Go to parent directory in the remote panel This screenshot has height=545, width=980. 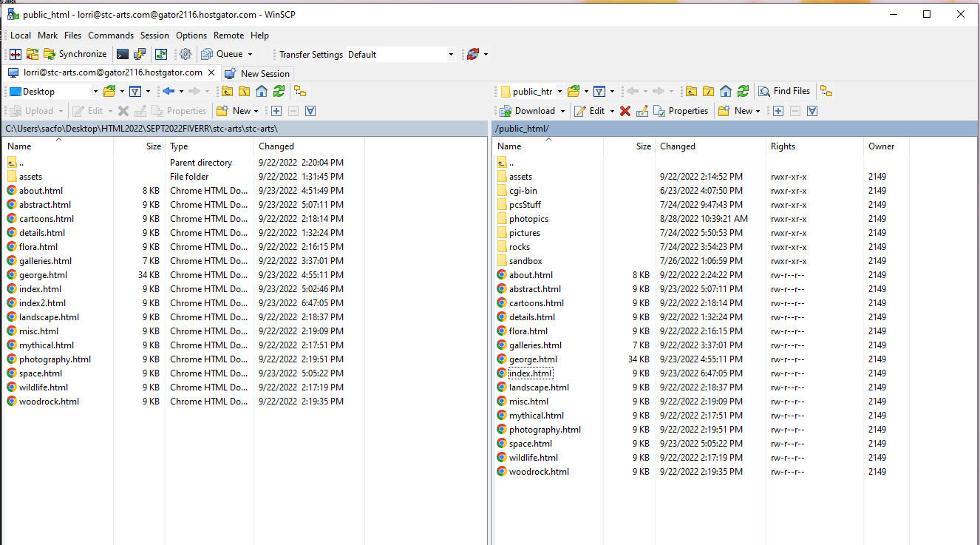690,91
